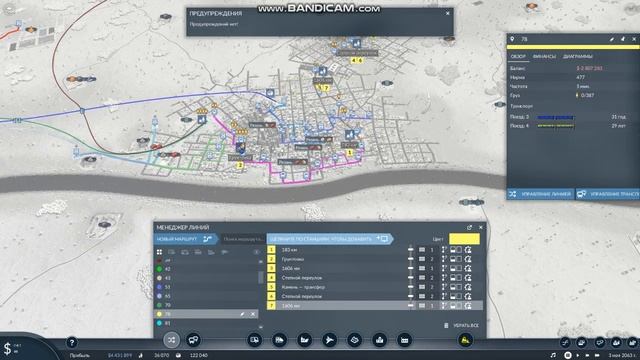This screenshot has height=360, width=640.
Task: Open the terrain landscaping tool icon
Action: (x=354, y=340)
